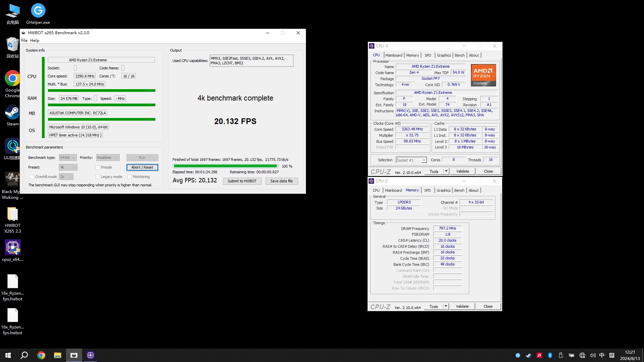Open the Priority Realtime dropdown
644x362 pixels.
[x=108, y=158]
